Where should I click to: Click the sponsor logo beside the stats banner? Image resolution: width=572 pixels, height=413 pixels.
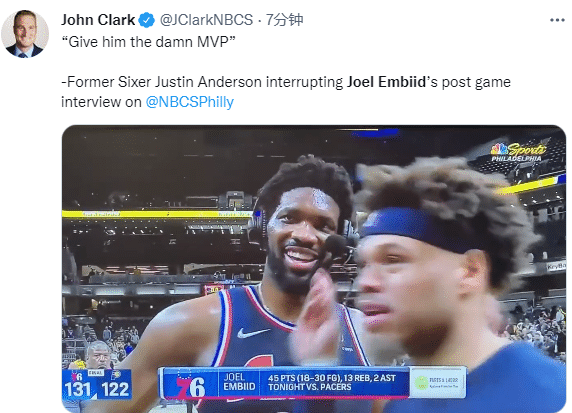pos(437,382)
